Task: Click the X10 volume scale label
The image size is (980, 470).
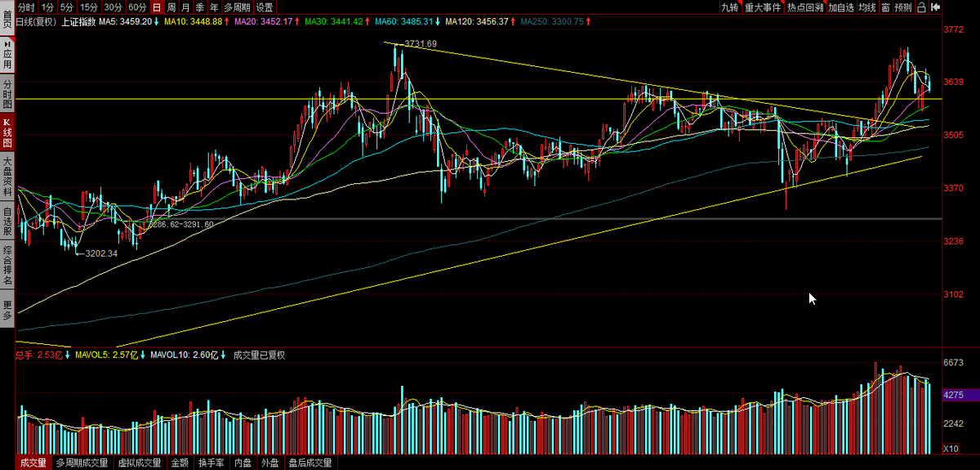Action: (951, 449)
